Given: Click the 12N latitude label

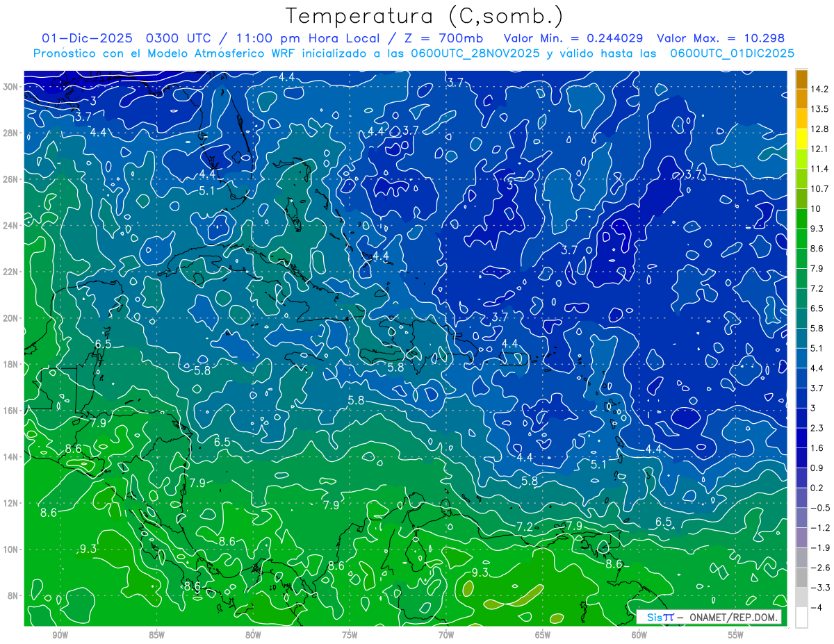Looking at the screenshot, I should point(11,503).
